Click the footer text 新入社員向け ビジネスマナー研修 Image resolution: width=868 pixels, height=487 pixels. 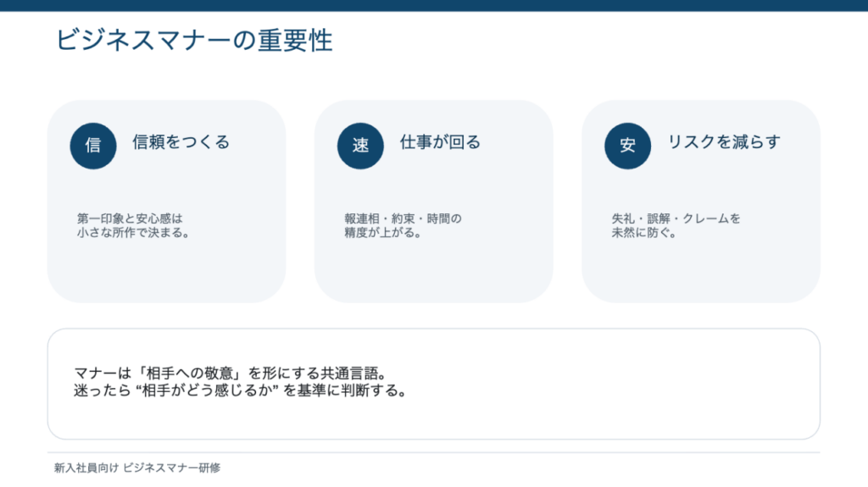click(136, 468)
